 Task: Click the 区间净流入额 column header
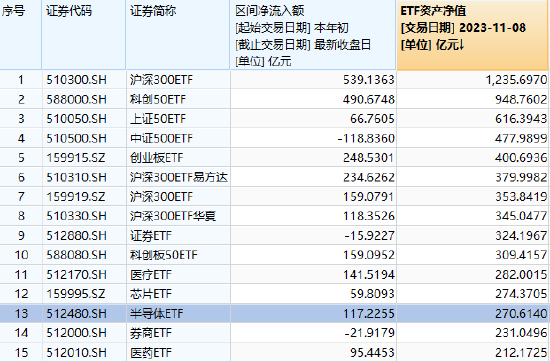click(x=313, y=35)
